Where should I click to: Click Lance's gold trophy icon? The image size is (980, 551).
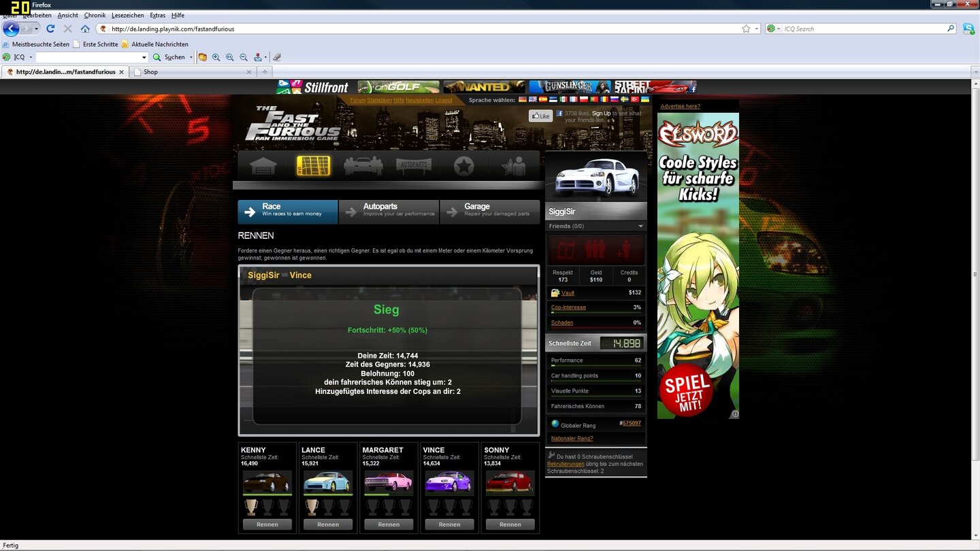312,507
